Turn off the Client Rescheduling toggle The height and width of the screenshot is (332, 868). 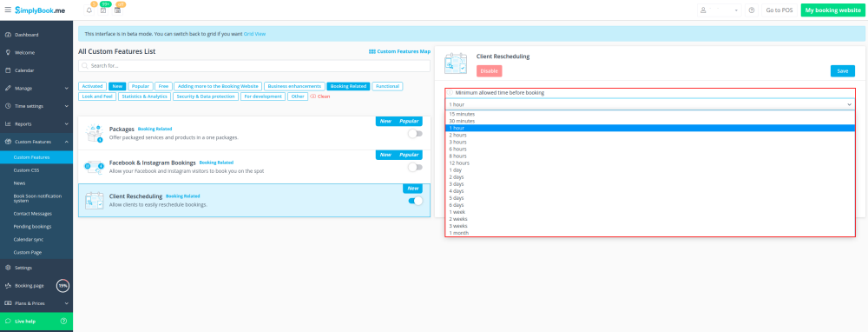(415, 201)
